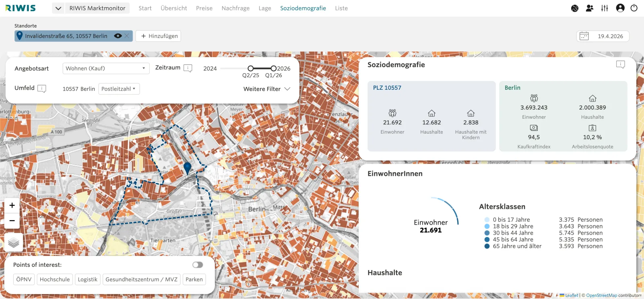Viewport: 644px width, 299px height.
Task: Open the Zeitraum info tooltip icon
Action: click(x=188, y=68)
